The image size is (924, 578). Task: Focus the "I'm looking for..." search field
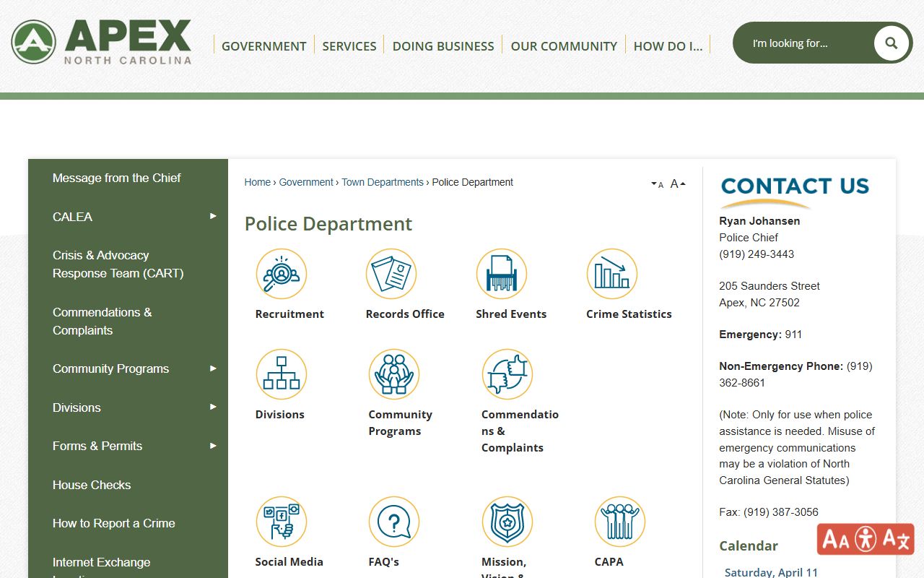(x=805, y=43)
